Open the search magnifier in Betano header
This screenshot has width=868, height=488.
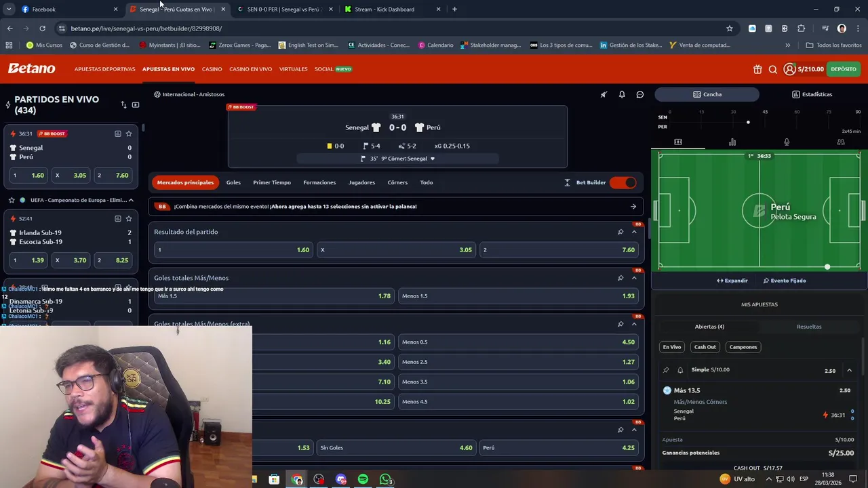tap(773, 69)
